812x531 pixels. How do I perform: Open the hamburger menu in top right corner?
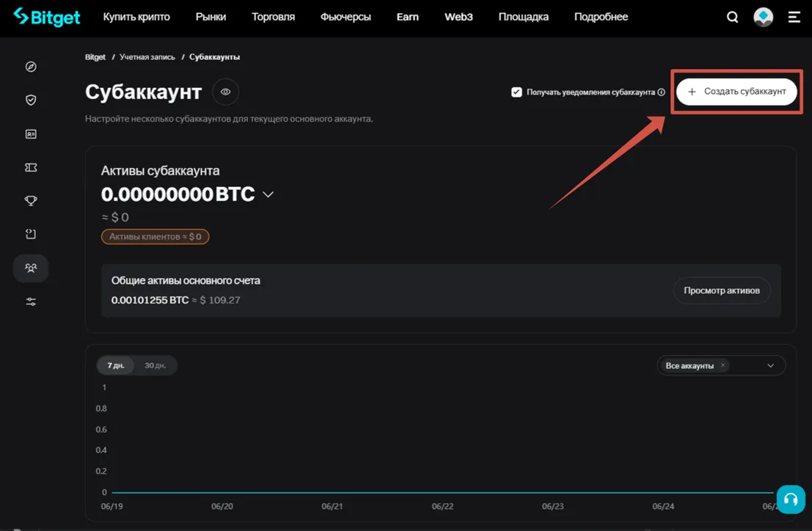tap(794, 16)
